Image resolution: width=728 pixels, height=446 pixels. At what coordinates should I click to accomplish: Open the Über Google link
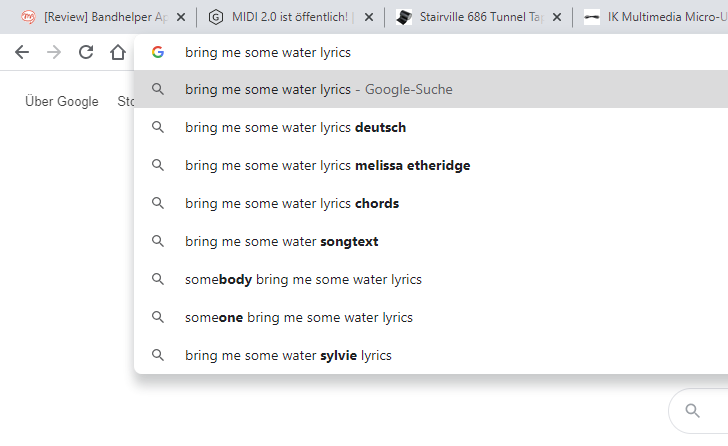(x=62, y=101)
